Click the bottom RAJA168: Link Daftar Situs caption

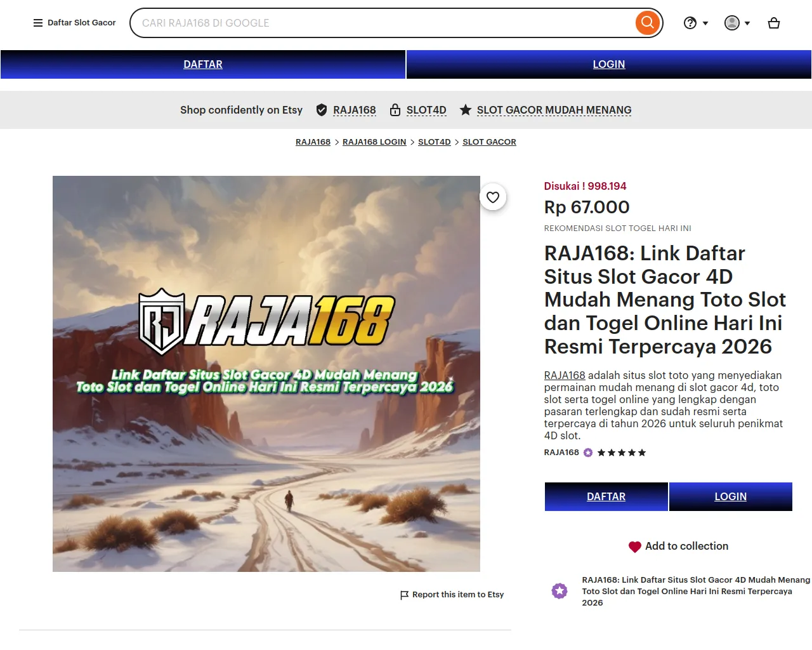click(x=696, y=591)
